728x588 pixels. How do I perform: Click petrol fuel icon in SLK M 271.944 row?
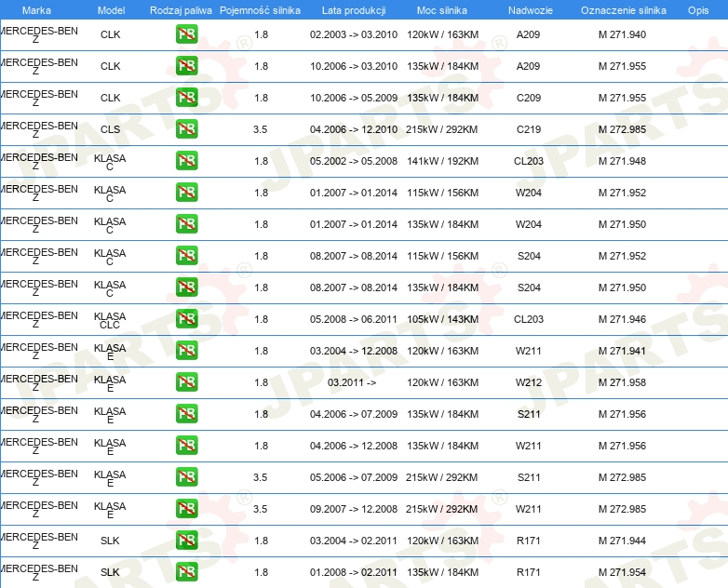tap(186, 541)
